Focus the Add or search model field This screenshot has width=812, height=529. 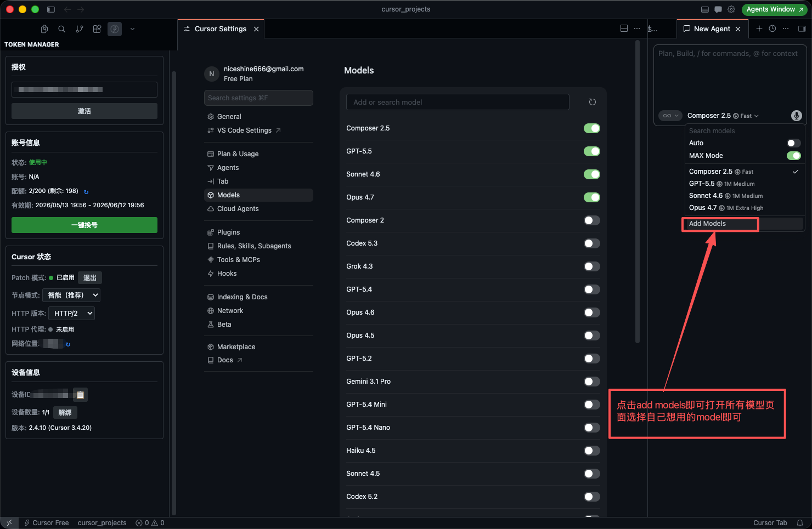coord(458,102)
